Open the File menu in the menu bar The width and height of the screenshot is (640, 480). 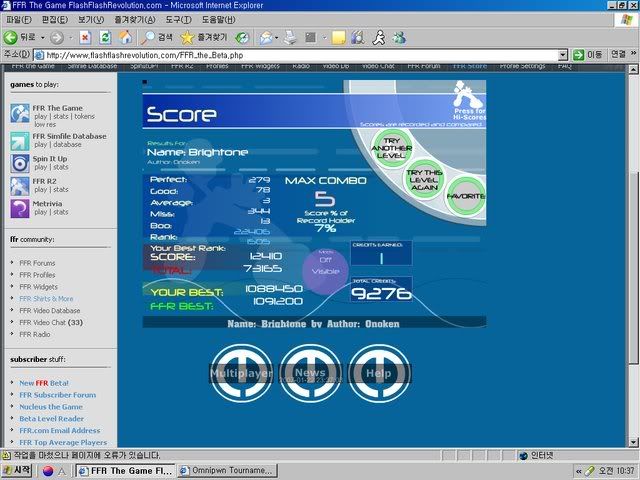(18, 19)
